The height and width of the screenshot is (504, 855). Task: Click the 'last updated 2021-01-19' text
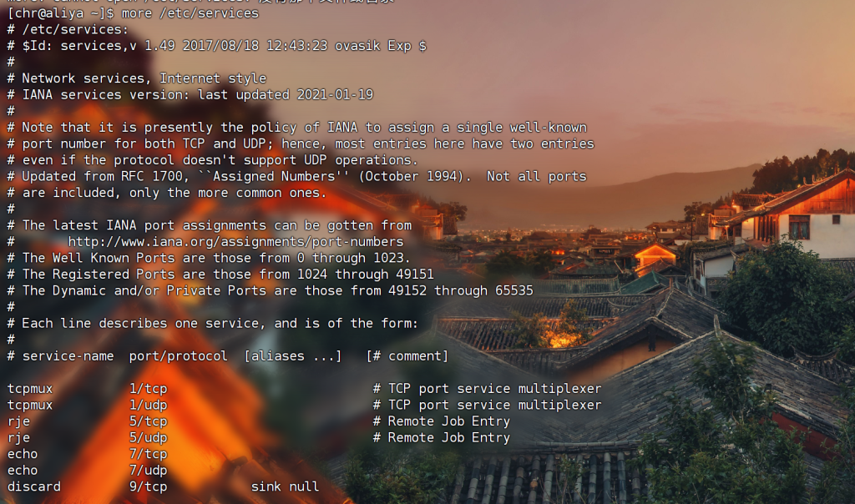(286, 95)
